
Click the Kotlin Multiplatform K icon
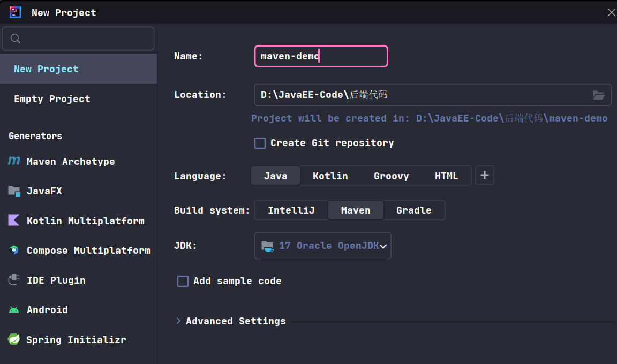[14, 220]
